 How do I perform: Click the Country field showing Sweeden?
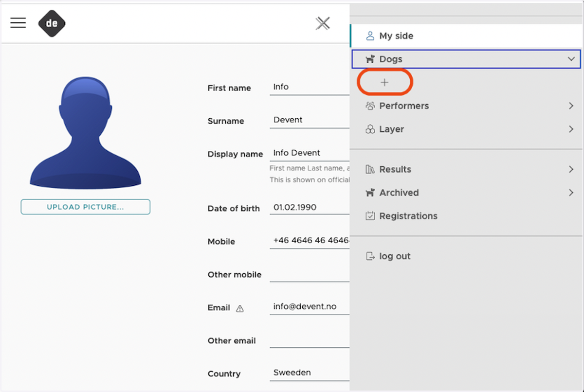click(310, 373)
